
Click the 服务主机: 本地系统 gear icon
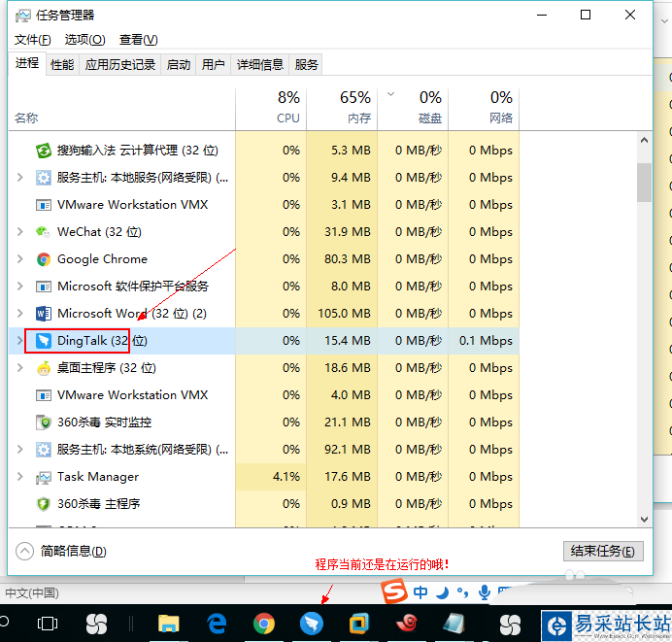click(x=44, y=450)
